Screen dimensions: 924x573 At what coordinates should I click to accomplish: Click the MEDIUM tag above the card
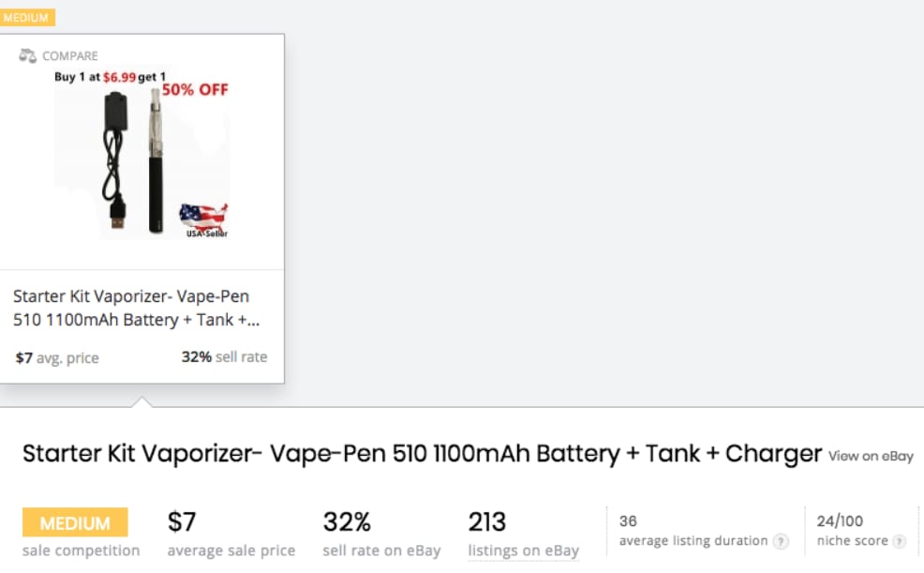(x=26, y=18)
